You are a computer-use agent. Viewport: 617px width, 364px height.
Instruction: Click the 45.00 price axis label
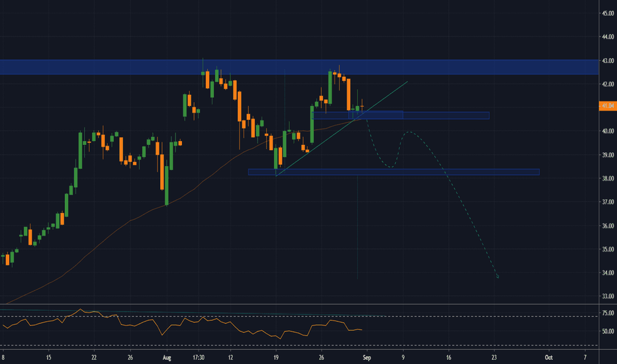pyautogui.click(x=608, y=13)
